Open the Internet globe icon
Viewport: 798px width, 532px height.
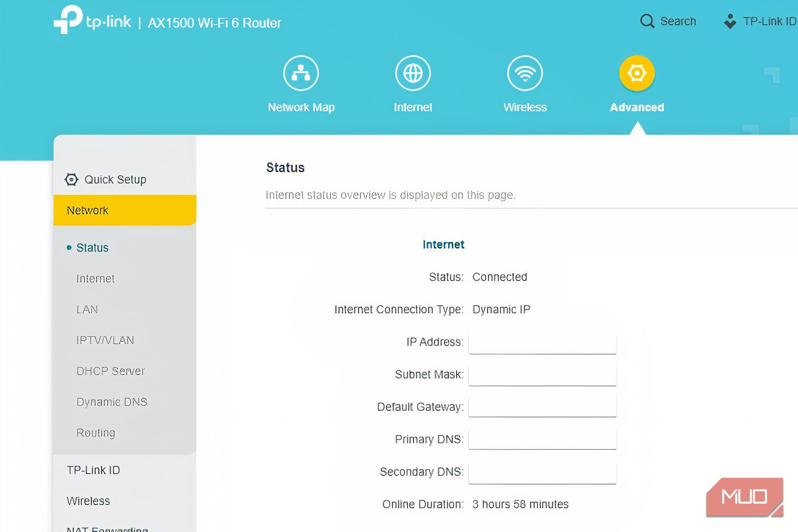[413, 73]
